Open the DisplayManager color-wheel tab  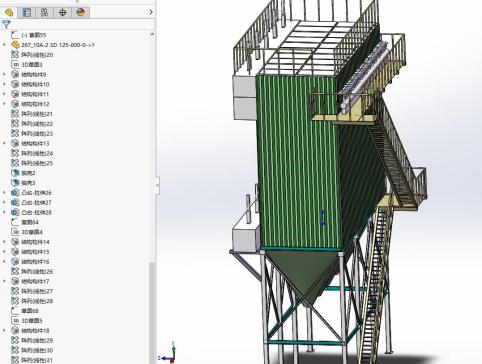tap(80, 13)
